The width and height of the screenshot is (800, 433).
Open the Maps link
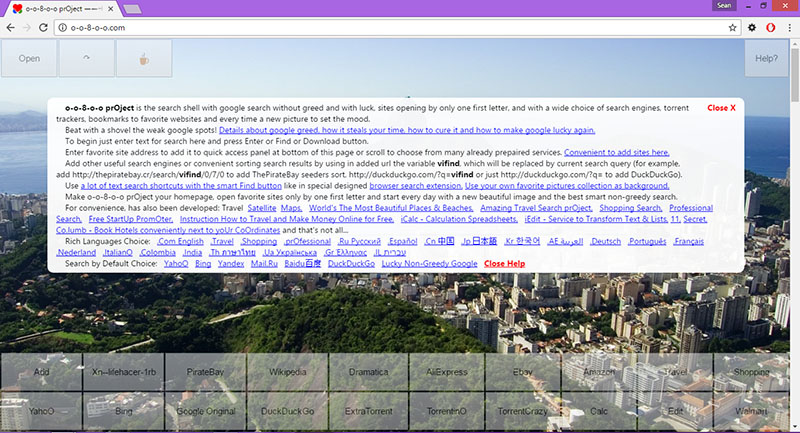tap(291, 208)
